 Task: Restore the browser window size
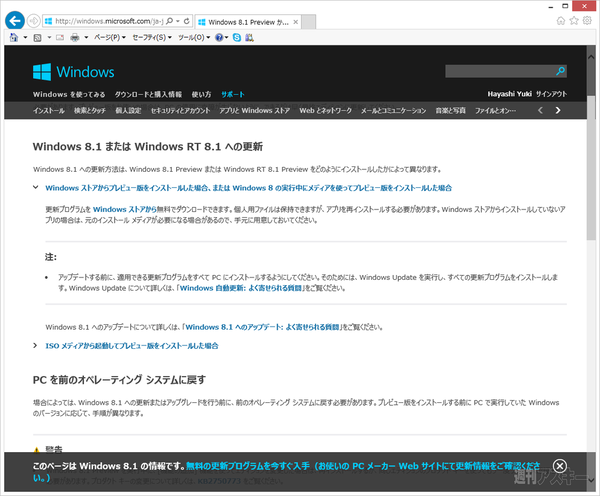click(x=565, y=6)
